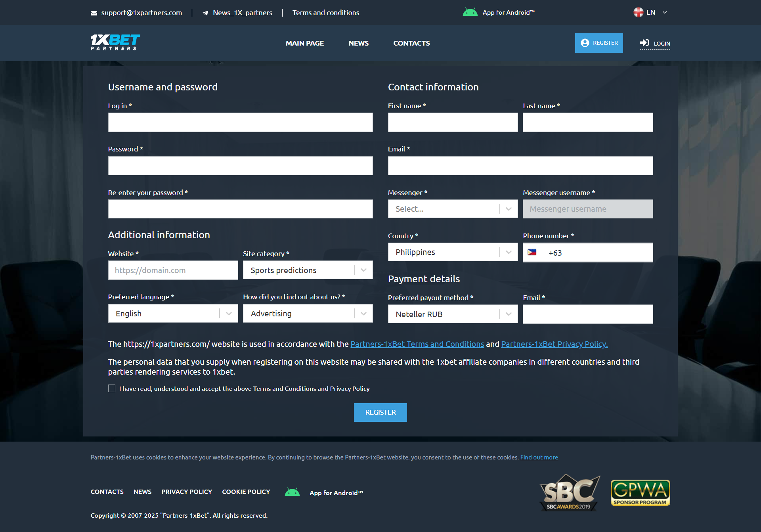This screenshot has width=761, height=532.
Task: Focus the Messenger username field
Action: click(588, 209)
